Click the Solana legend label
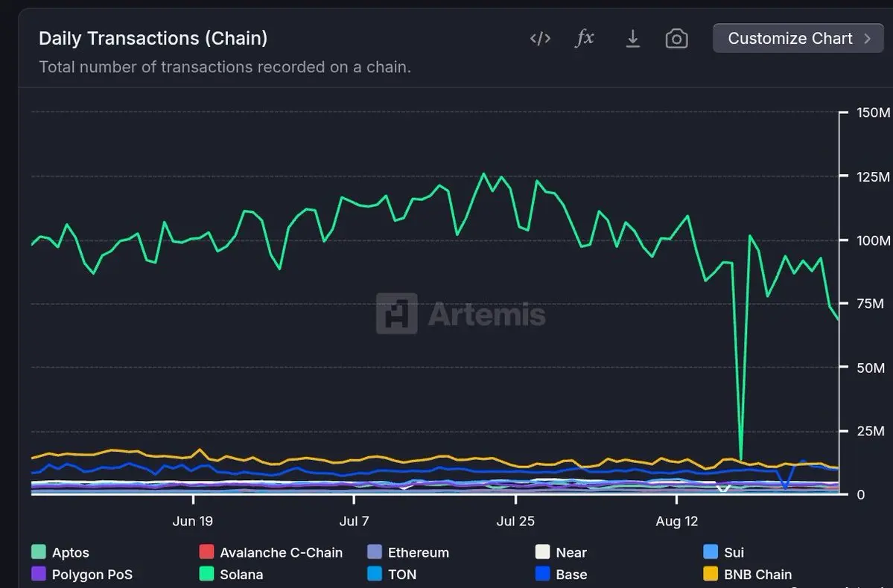 coord(241,575)
